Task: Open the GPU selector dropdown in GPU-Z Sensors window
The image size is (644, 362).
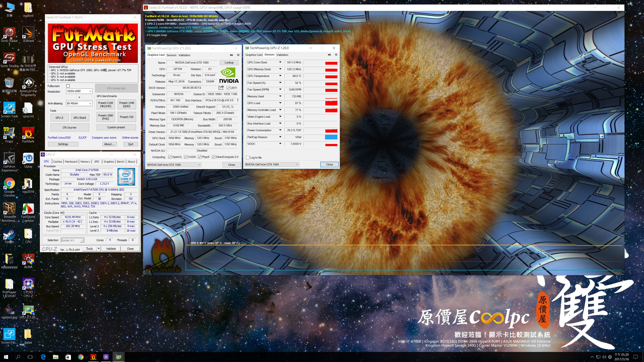Action: pyautogui.click(x=272, y=164)
